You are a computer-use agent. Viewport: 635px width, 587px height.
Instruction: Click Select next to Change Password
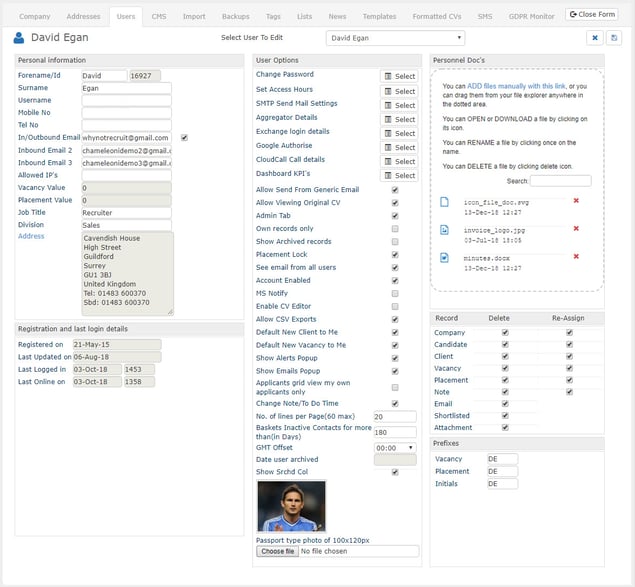coord(400,76)
